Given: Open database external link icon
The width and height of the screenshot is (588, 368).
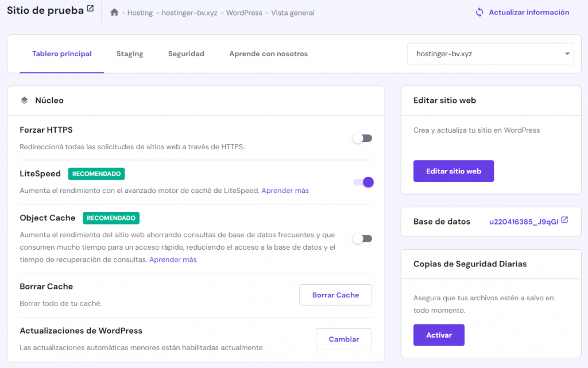Looking at the screenshot, I should coord(565,220).
